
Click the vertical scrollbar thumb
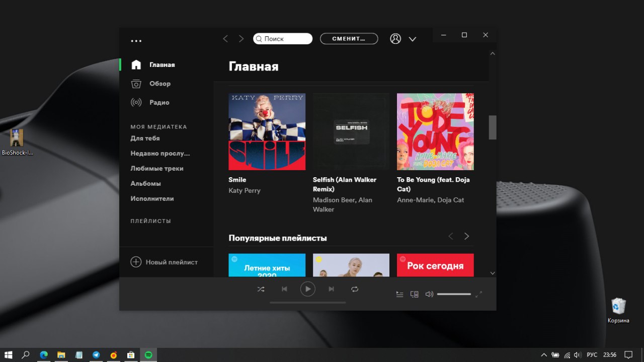[493, 127]
